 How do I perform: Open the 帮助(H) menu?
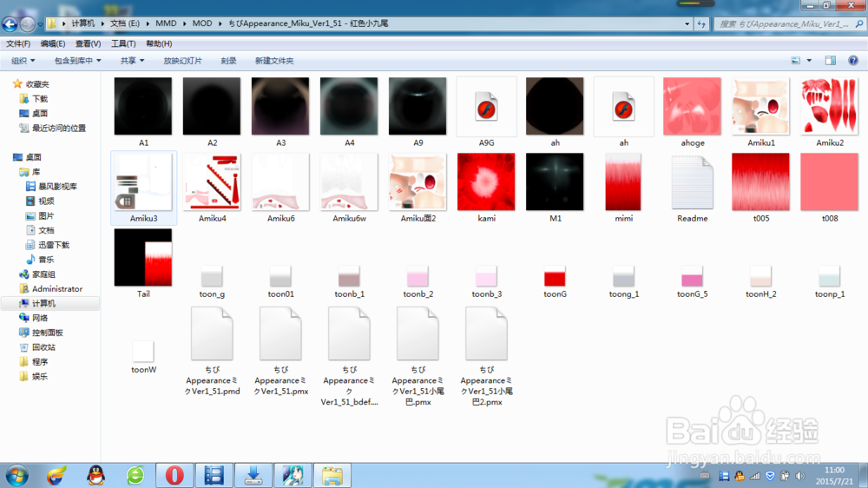pyautogui.click(x=159, y=43)
